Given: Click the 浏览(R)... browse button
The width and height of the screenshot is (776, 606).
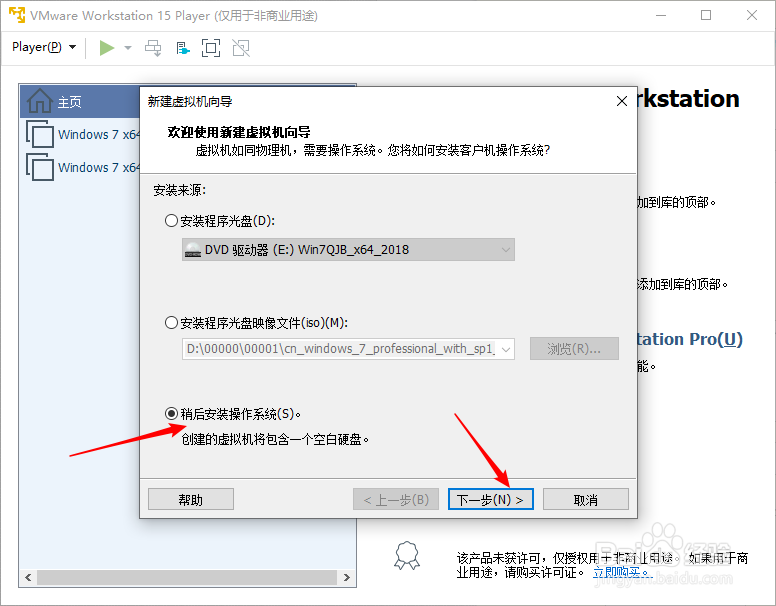Looking at the screenshot, I should point(574,349).
